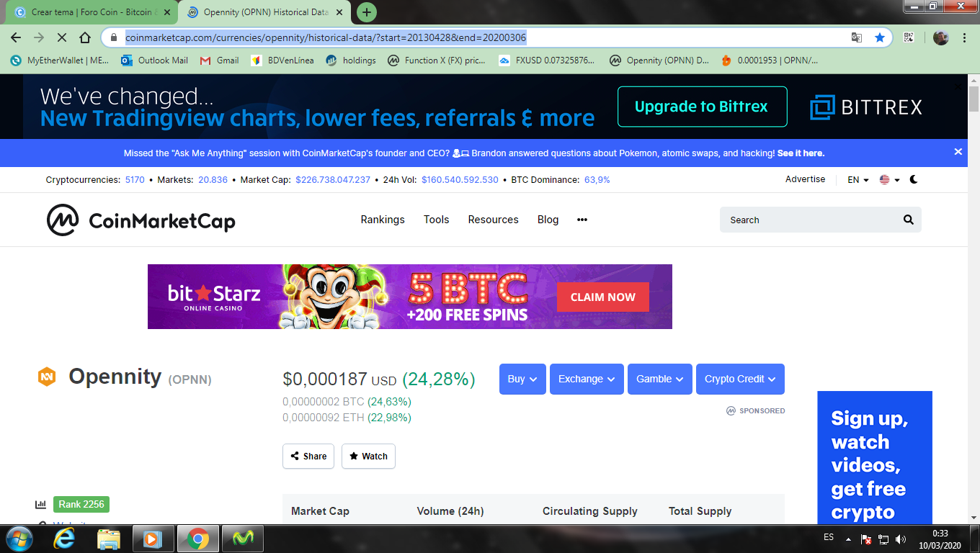Open the holdings bookmark

[351, 60]
